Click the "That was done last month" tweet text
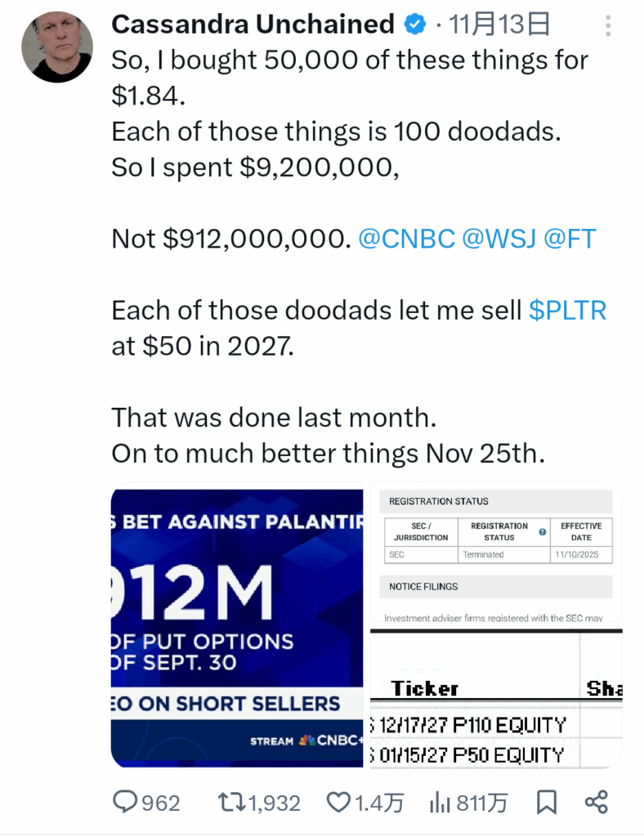Viewport: 644px width, 837px height. tap(275, 418)
